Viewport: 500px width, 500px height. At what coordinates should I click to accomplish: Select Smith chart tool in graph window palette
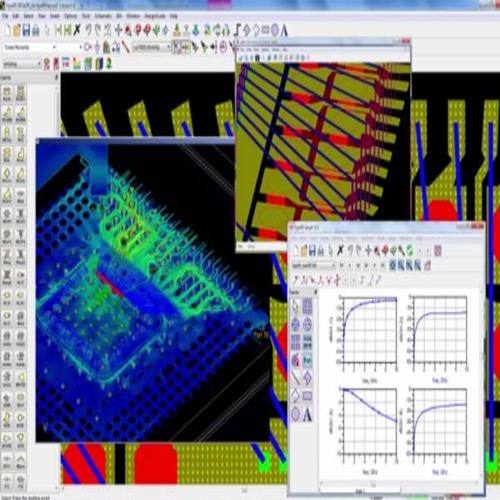(307, 324)
